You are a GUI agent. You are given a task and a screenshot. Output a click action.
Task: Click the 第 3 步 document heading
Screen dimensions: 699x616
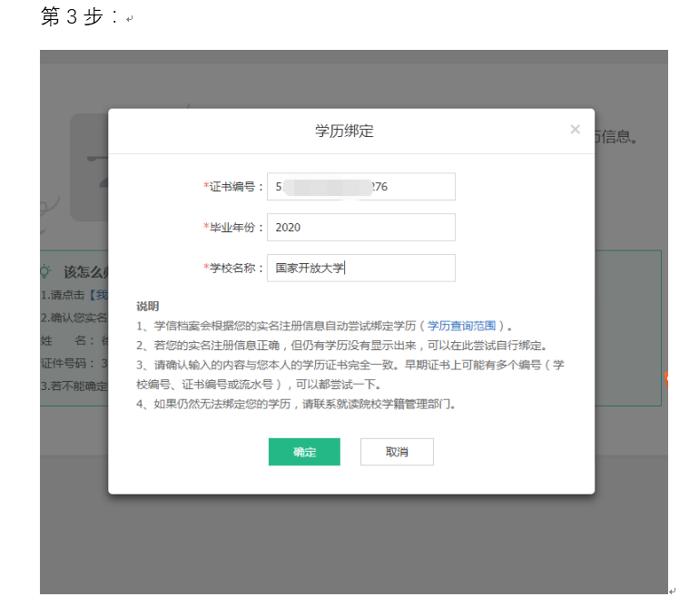pyautogui.click(x=80, y=17)
